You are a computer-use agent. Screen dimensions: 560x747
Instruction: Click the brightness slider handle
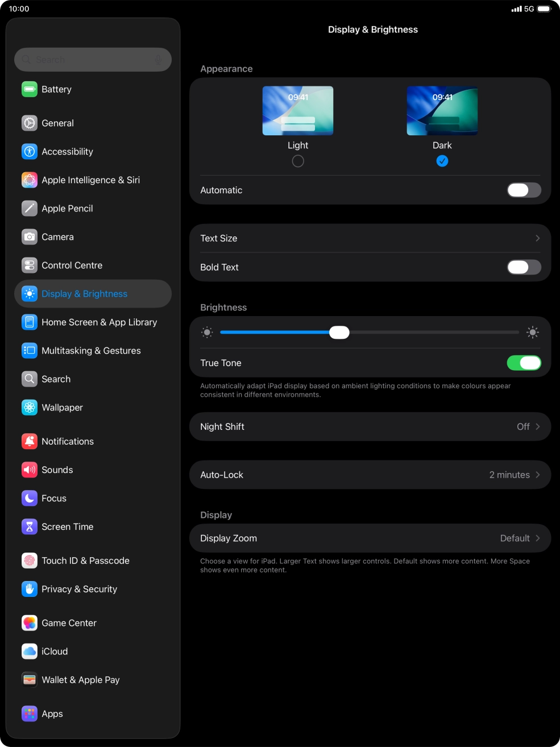339,333
